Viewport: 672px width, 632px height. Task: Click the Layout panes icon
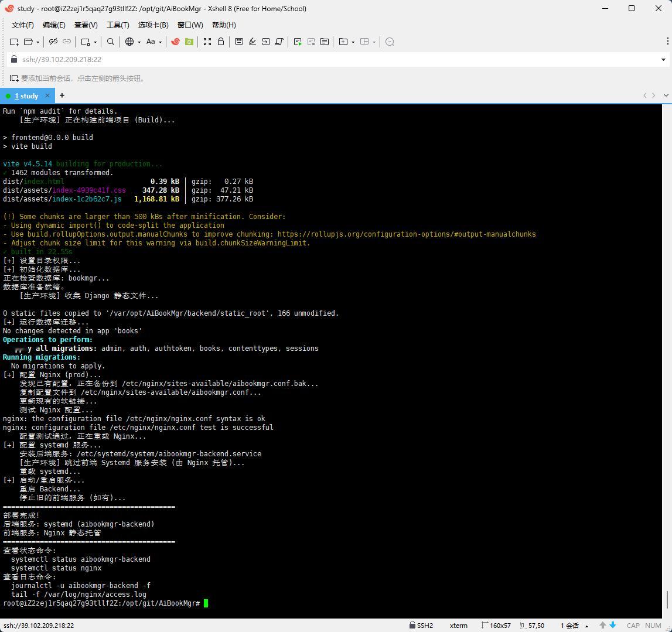click(365, 42)
